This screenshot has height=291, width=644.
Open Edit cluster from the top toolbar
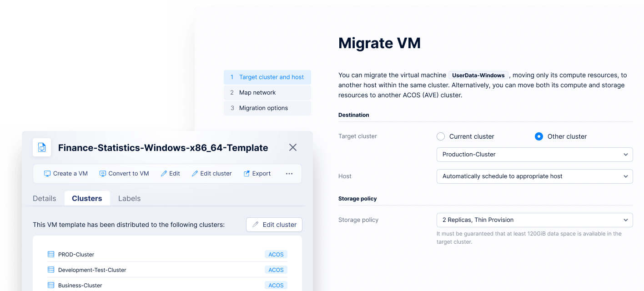211,174
